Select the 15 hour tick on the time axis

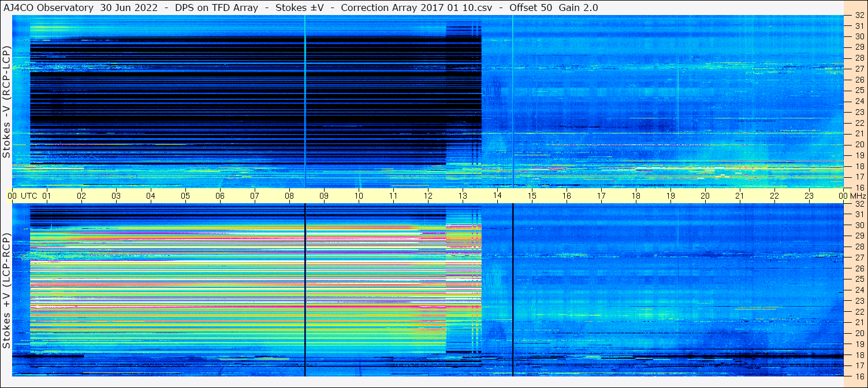[532, 196]
